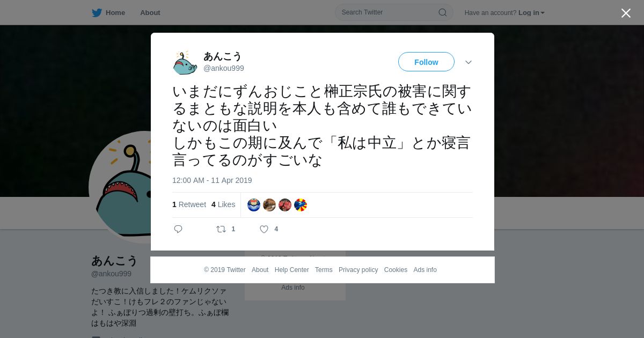Click the reply speech bubble icon

[x=178, y=229]
